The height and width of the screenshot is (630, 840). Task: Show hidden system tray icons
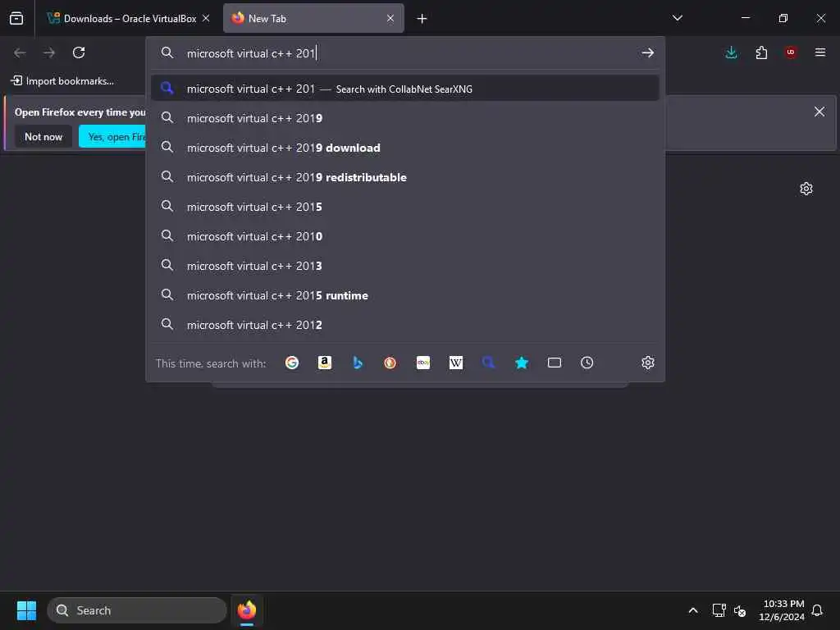(x=692, y=610)
